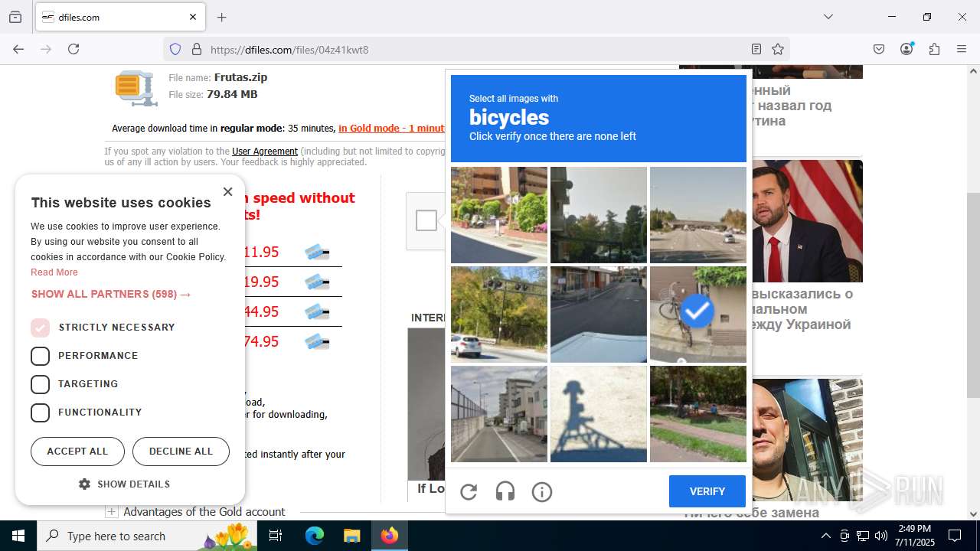Open the notification center icon

click(955, 536)
